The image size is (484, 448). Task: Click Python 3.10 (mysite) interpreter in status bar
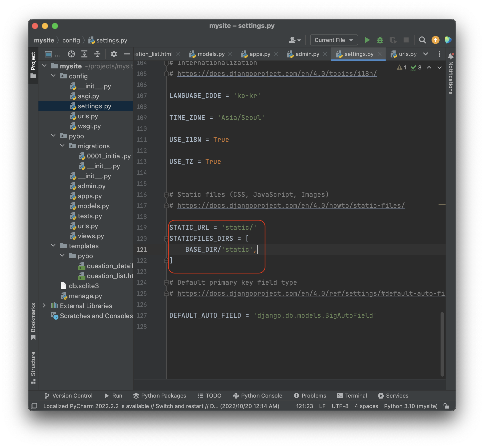coord(411,406)
